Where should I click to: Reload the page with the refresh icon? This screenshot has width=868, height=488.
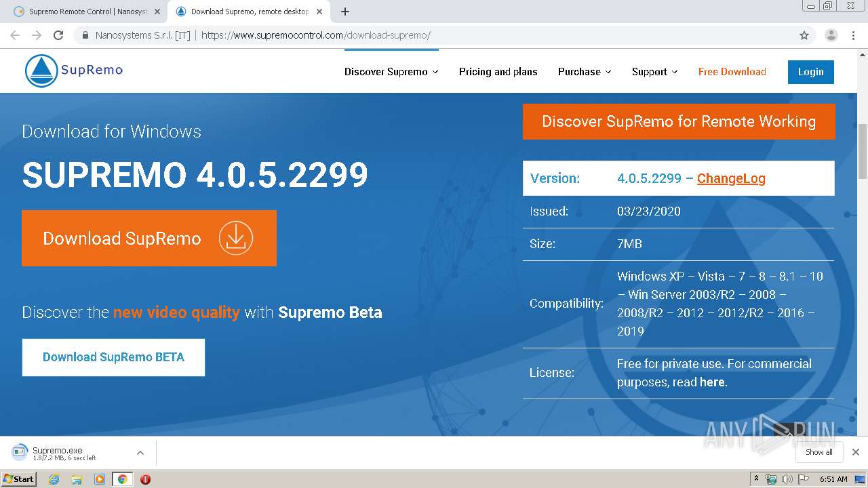click(x=58, y=35)
